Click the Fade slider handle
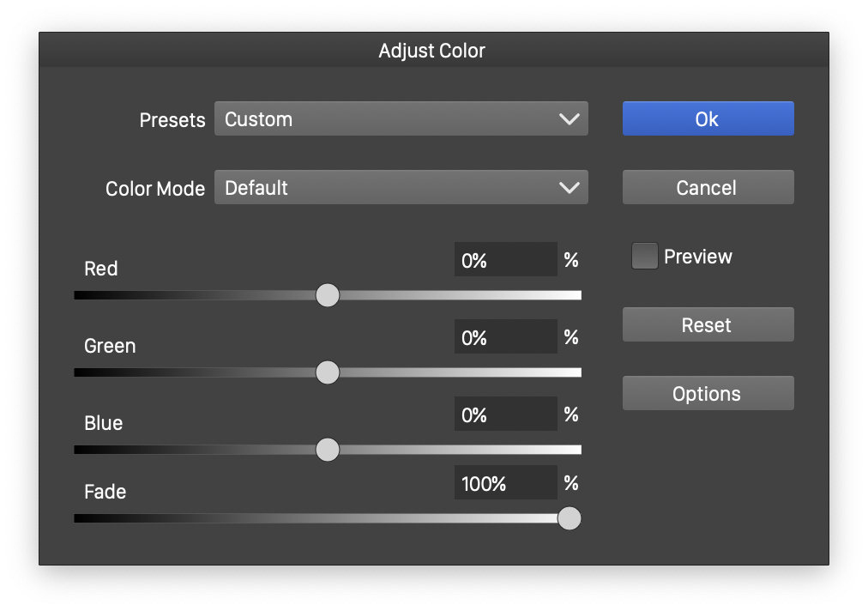The image size is (868, 611). click(x=569, y=518)
